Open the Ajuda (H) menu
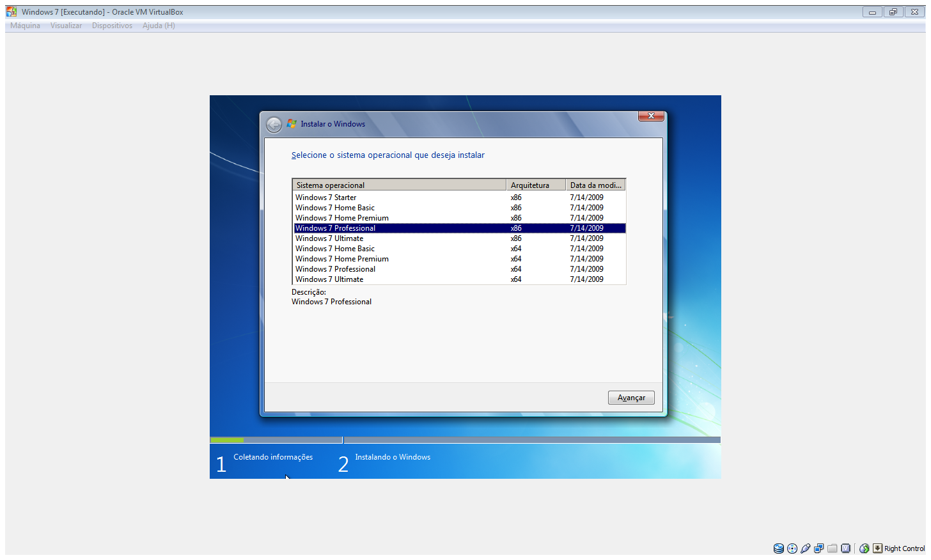Screen dimensions: 931x560 coord(159,26)
